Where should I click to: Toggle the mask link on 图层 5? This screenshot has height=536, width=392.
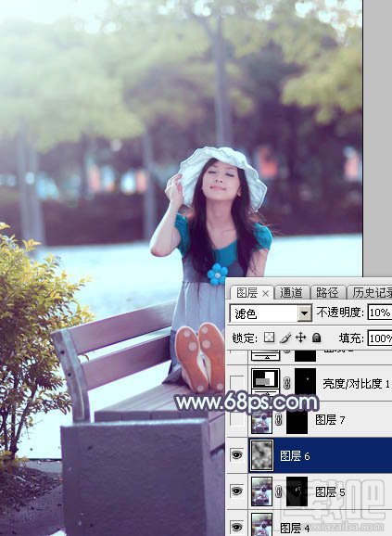coord(279,491)
